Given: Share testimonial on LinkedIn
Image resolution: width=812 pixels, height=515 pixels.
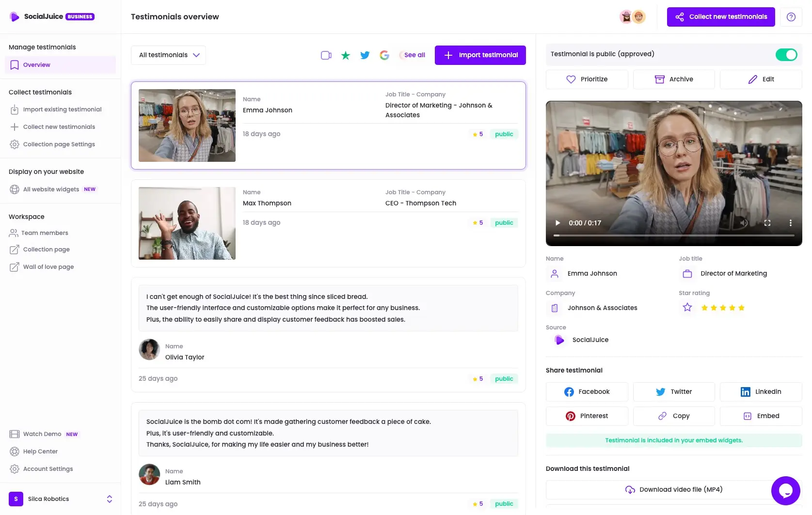Looking at the screenshot, I should 761,392.
